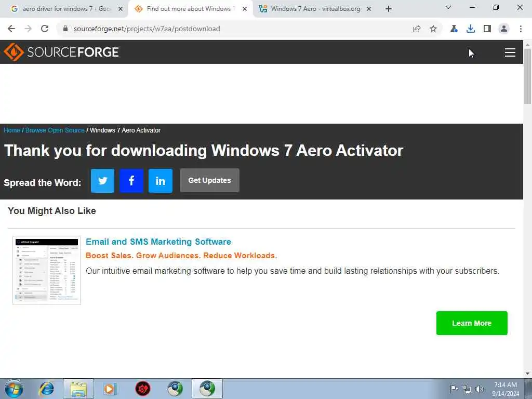The width and height of the screenshot is (532, 399).
Task: Open Email and SMS Marketing Software link
Action: tap(158, 242)
